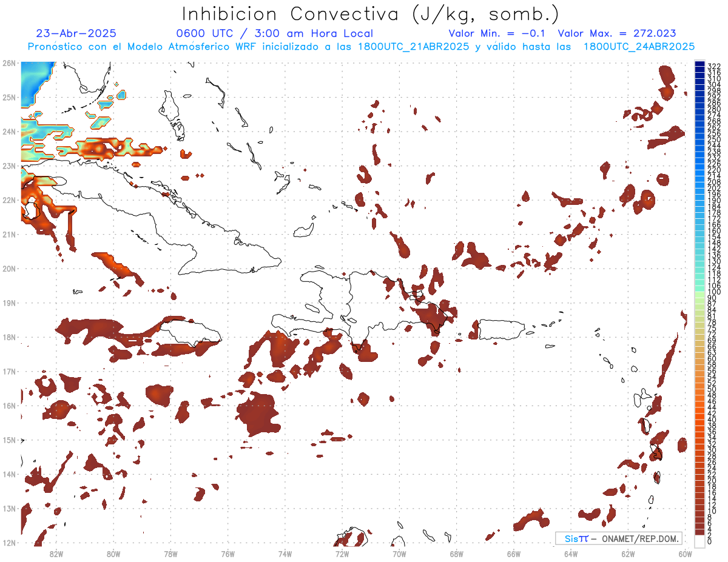Click the '68W' longitude label
The width and height of the screenshot is (728, 562).
pos(457,553)
